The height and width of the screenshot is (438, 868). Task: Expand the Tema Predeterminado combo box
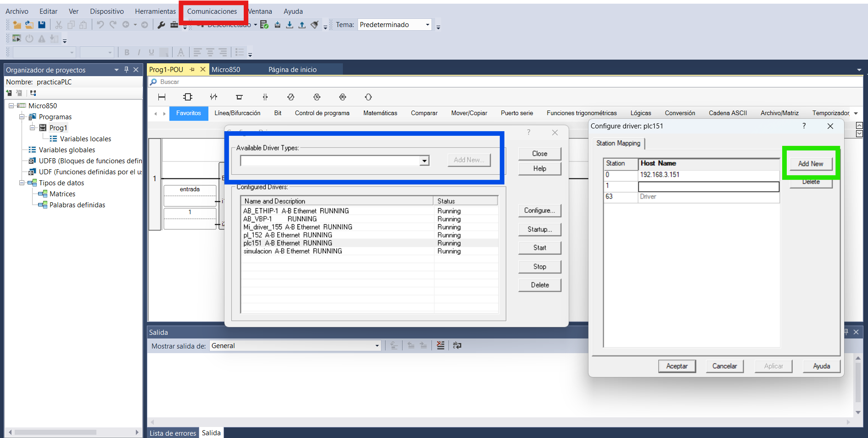(x=427, y=25)
